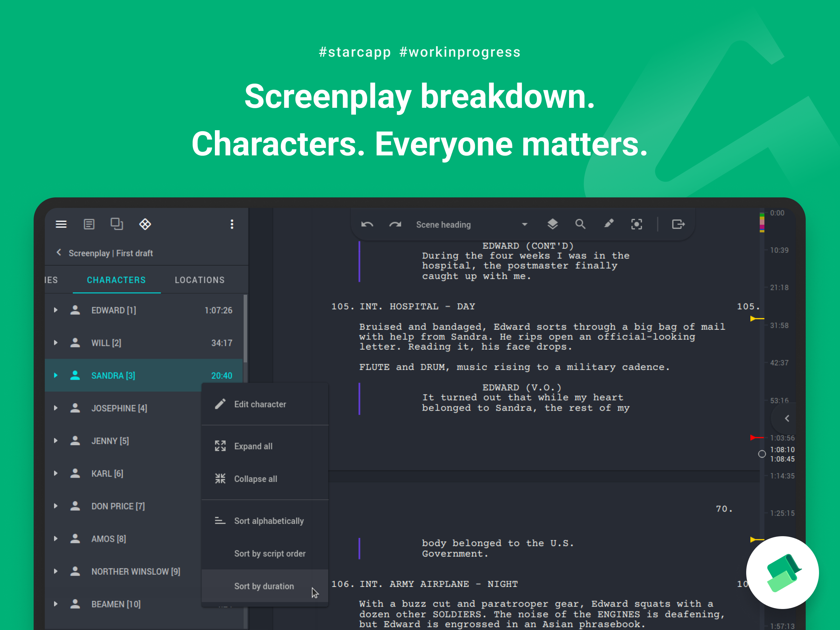
Task: Click the undo arrow
Action: pyautogui.click(x=367, y=224)
